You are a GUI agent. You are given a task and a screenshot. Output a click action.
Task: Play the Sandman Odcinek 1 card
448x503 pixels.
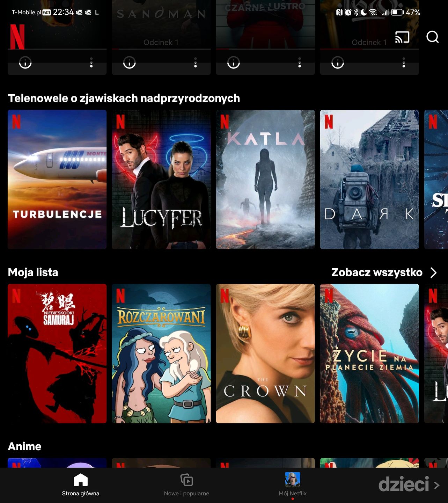click(x=161, y=24)
